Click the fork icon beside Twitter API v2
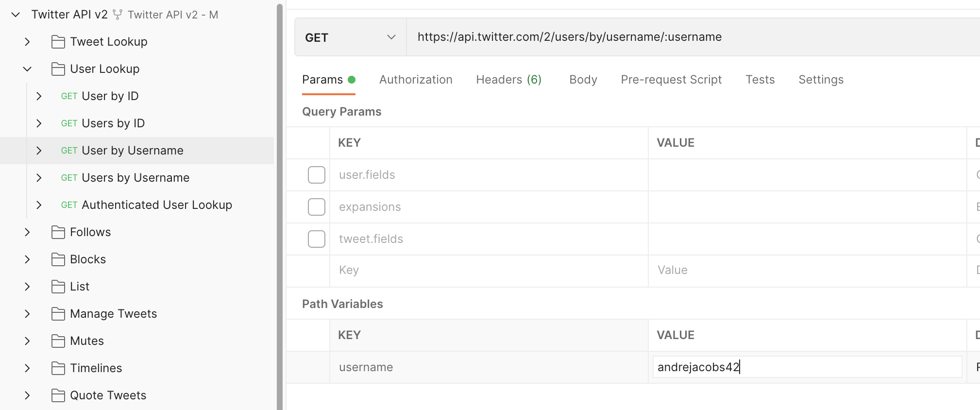 [x=117, y=15]
